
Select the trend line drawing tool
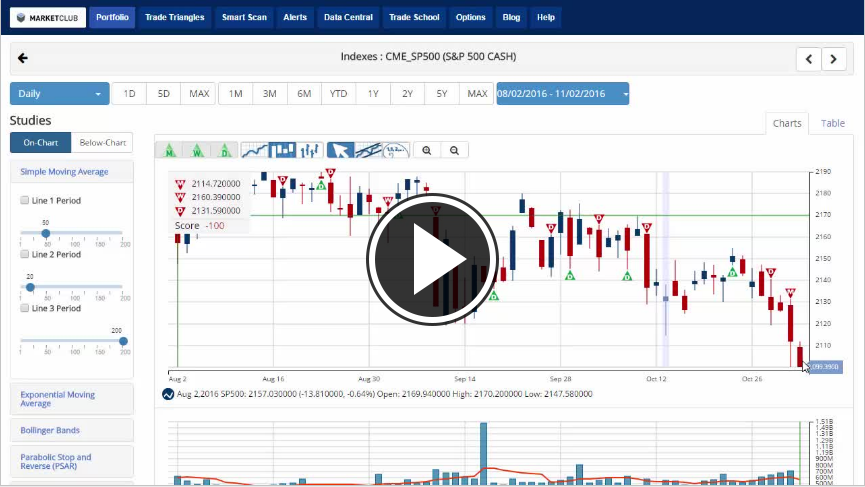pos(368,150)
